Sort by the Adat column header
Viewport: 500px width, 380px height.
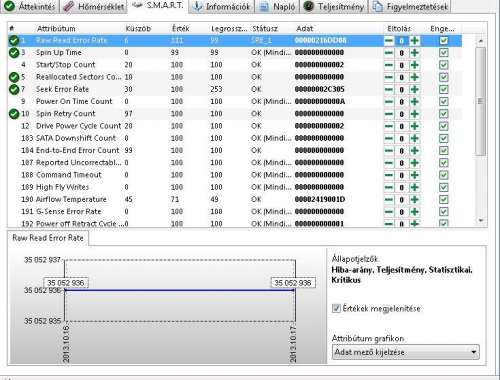305,29
